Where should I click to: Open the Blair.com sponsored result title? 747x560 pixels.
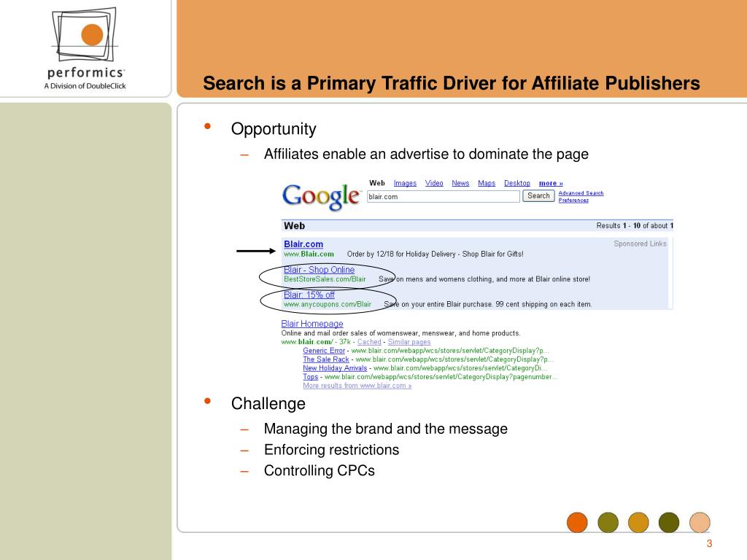303,244
